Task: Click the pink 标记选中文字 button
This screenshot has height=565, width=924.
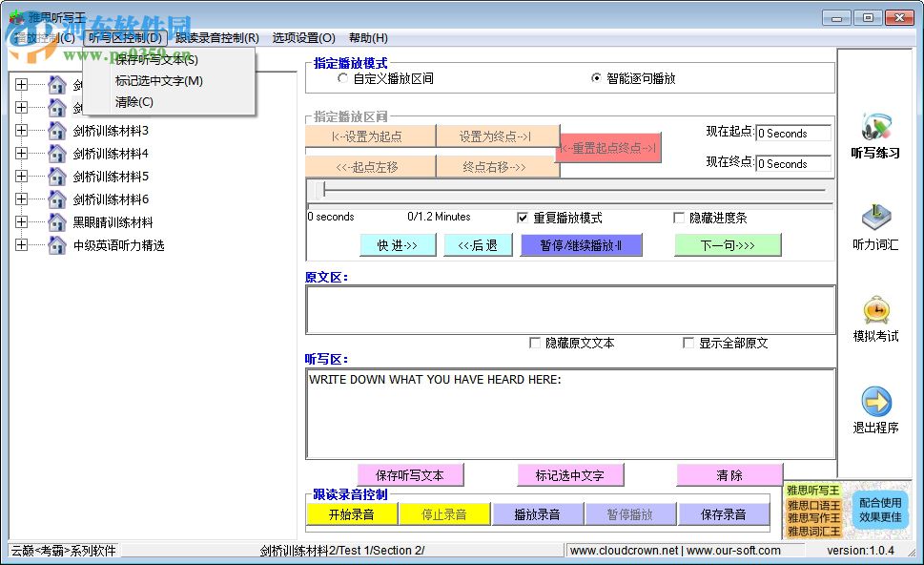Action: tap(570, 474)
